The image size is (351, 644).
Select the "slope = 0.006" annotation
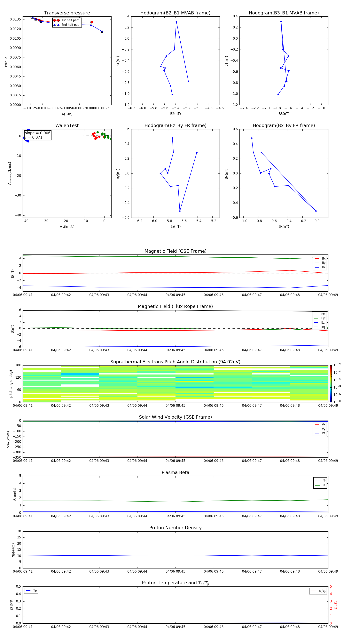38,133
